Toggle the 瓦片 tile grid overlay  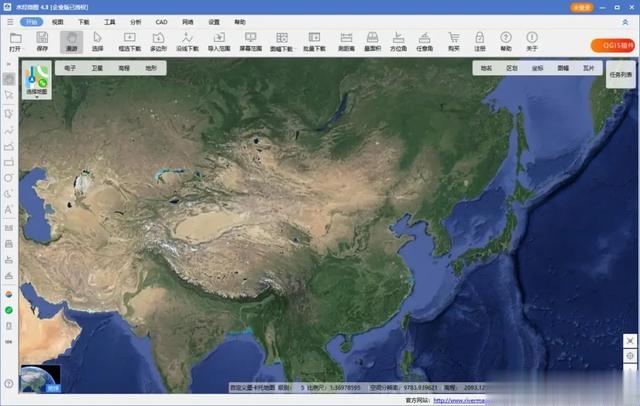point(589,68)
